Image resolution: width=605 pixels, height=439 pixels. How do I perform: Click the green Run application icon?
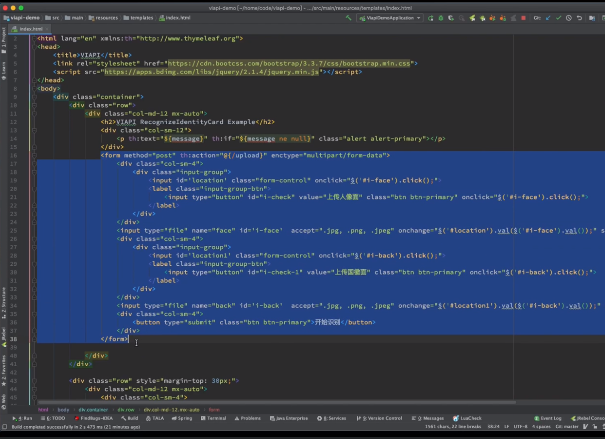pyautogui.click(x=431, y=18)
